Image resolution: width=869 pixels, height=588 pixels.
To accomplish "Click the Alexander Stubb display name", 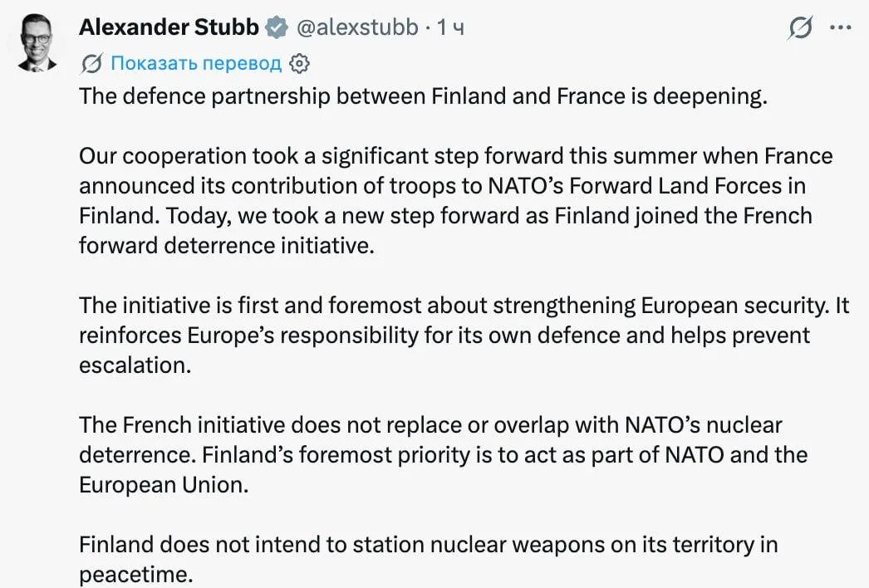I will click(x=169, y=27).
